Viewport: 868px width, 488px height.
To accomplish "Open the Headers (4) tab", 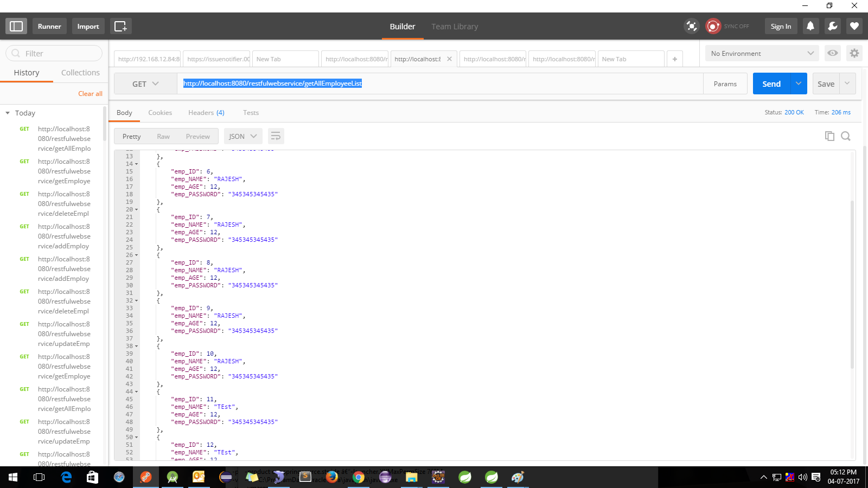I will (206, 112).
